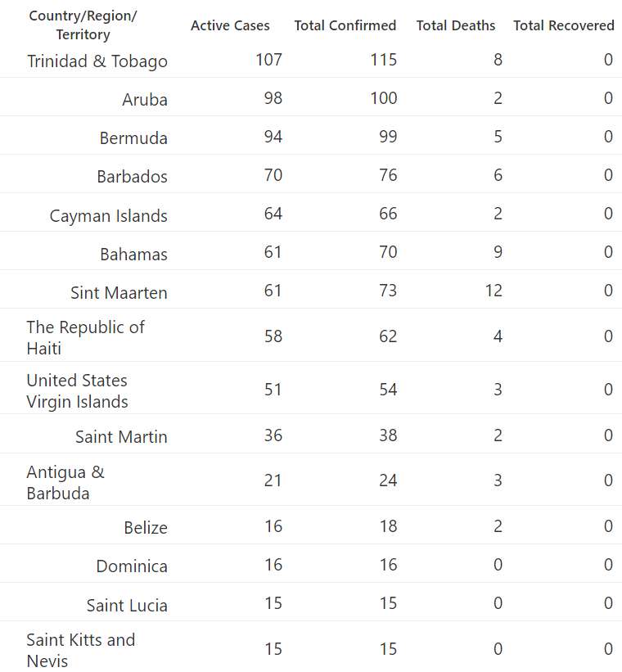Image resolution: width=622 pixels, height=672 pixels.
Task: Select Saint Kitts and Nevis row
Action: click(311, 647)
